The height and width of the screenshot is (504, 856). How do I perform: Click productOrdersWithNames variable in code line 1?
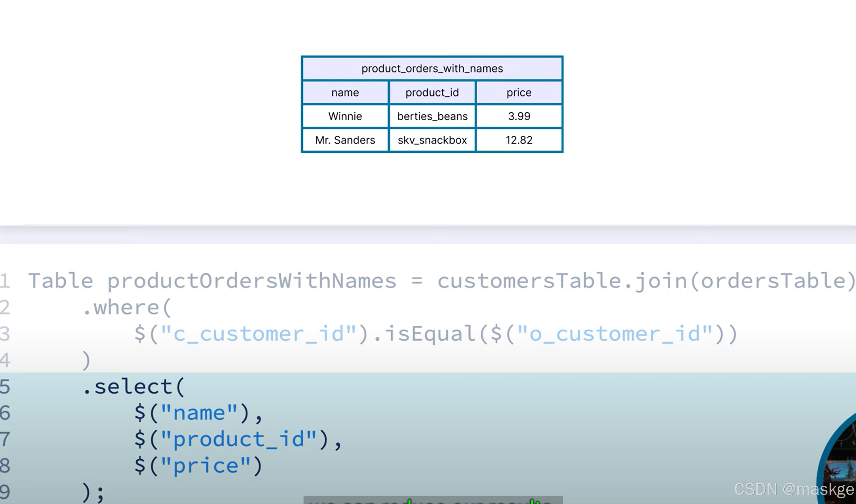252,282
